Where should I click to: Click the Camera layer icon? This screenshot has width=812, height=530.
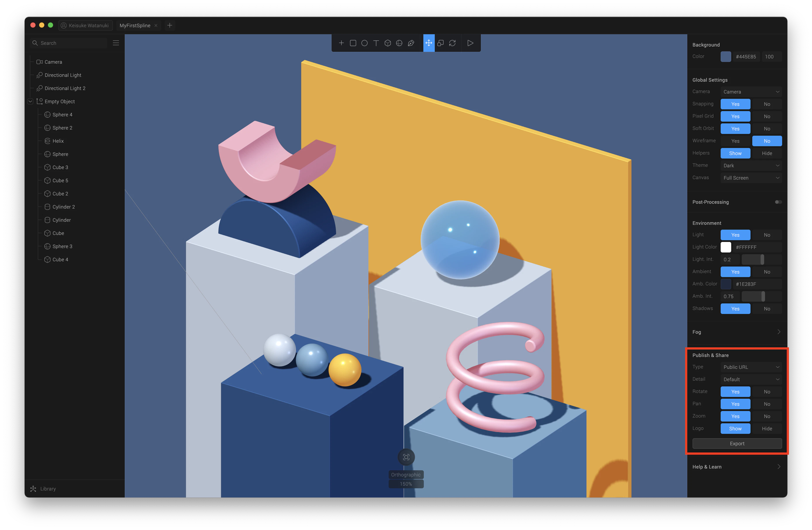pyautogui.click(x=40, y=62)
